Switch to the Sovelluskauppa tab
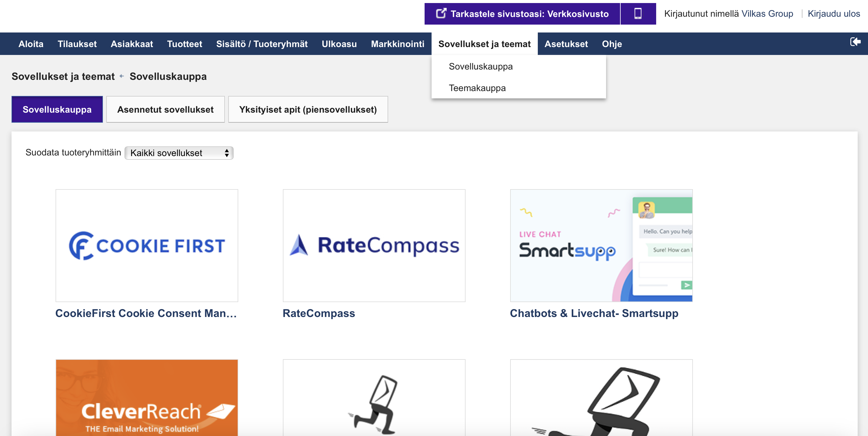Image resolution: width=868 pixels, height=436 pixels. pyautogui.click(x=57, y=109)
